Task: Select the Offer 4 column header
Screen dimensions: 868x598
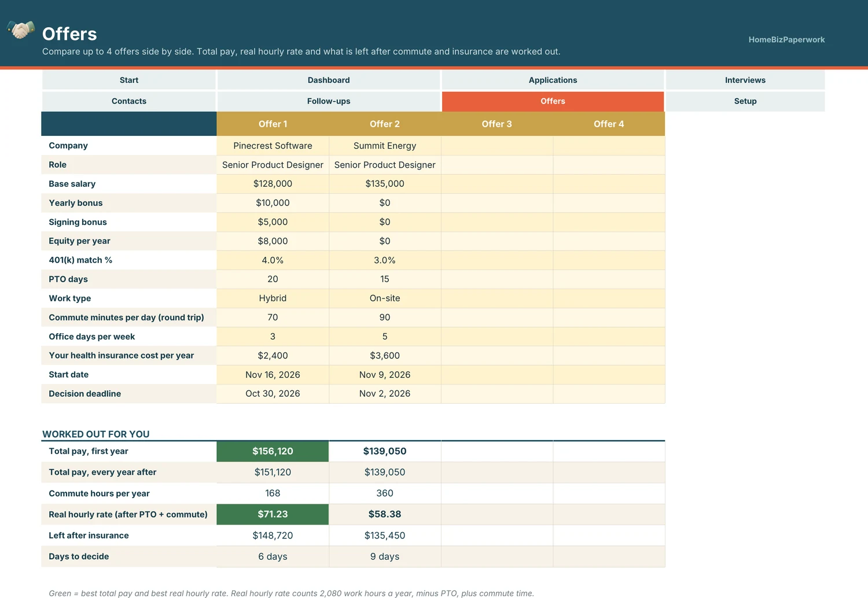Action: [x=609, y=124]
